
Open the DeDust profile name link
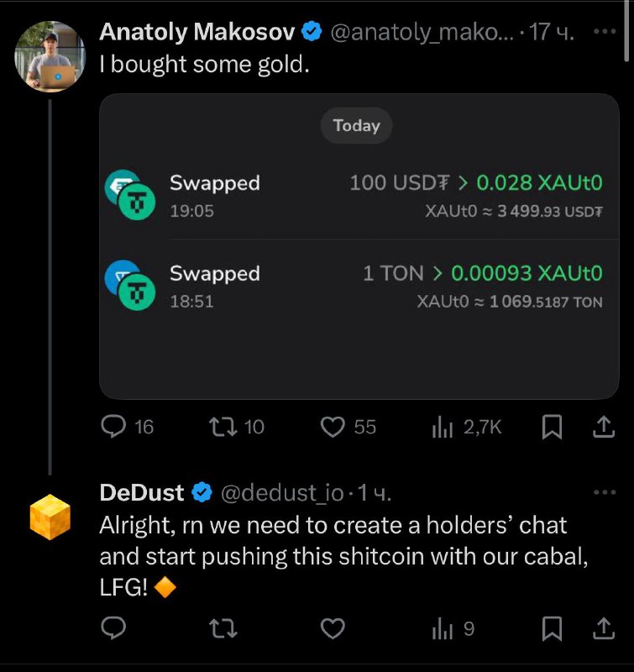[142, 492]
